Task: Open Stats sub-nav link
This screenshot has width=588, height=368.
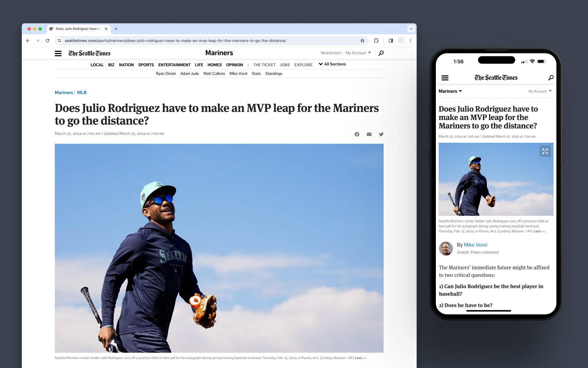Action: (x=256, y=74)
